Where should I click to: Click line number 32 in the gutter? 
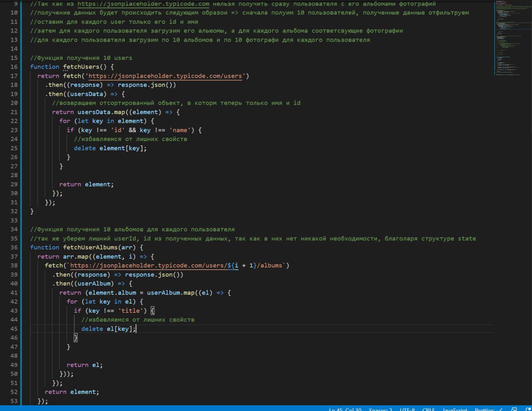pos(14,211)
